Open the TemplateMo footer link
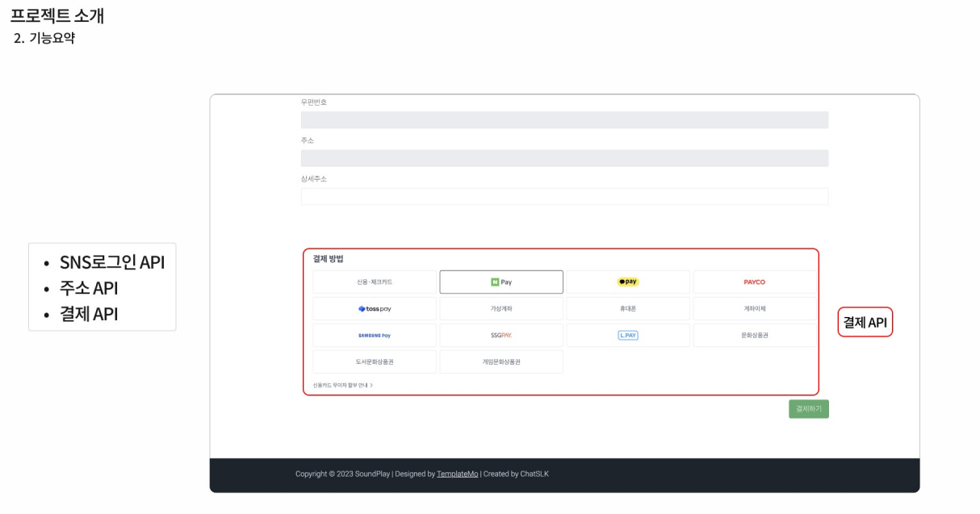The width and height of the screenshot is (980, 514). pyautogui.click(x=458, y=474)
